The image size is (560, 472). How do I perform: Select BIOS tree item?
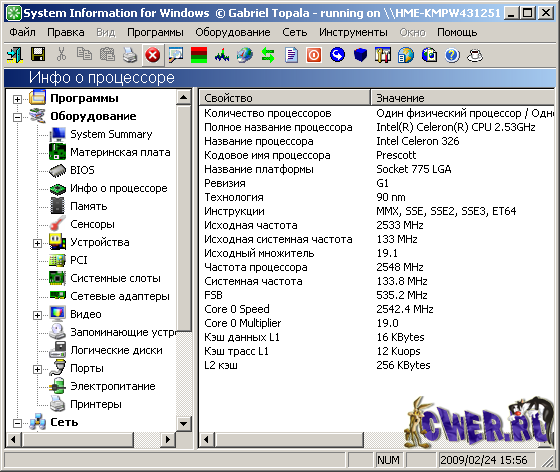click(x=82, y=170)
